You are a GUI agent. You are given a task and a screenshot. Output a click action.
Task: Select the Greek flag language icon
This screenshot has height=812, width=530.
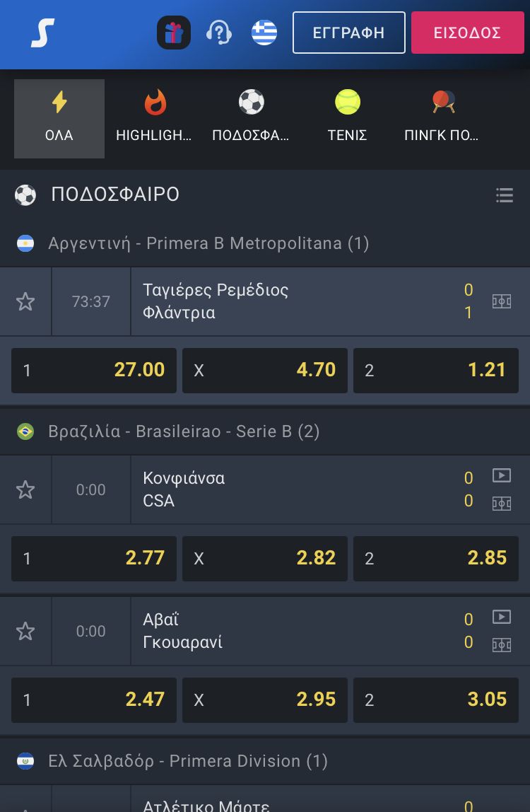(264, 33)
